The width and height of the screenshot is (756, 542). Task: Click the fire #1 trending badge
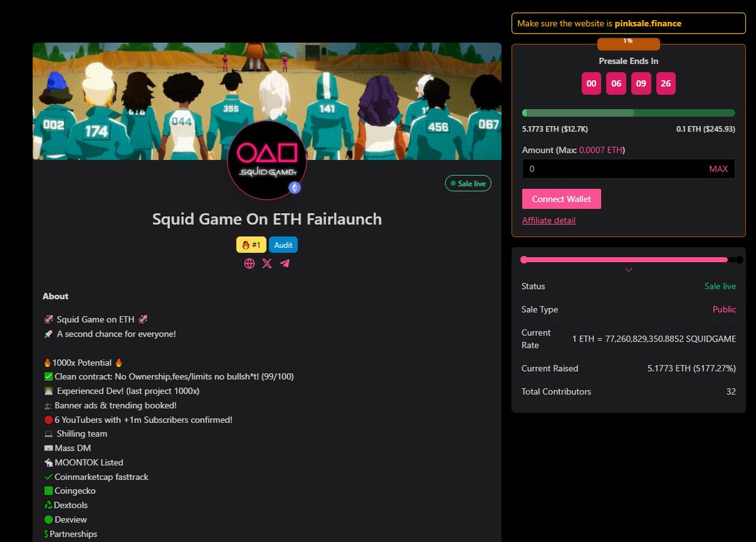pos(251,245)
